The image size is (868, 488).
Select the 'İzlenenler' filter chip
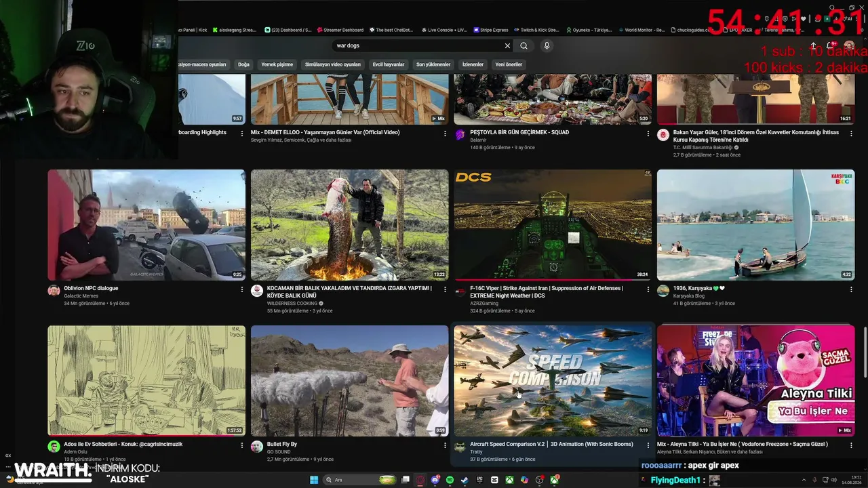point(473,64)
